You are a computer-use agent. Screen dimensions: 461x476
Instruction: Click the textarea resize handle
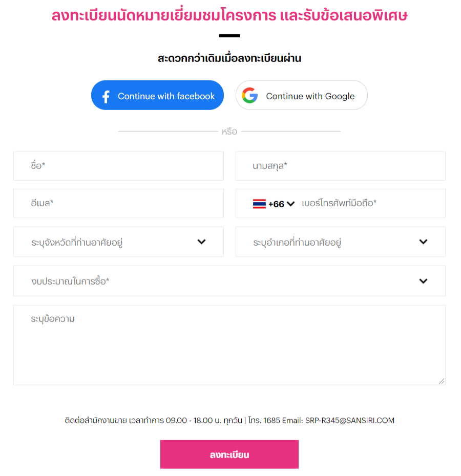coord(442,381)
